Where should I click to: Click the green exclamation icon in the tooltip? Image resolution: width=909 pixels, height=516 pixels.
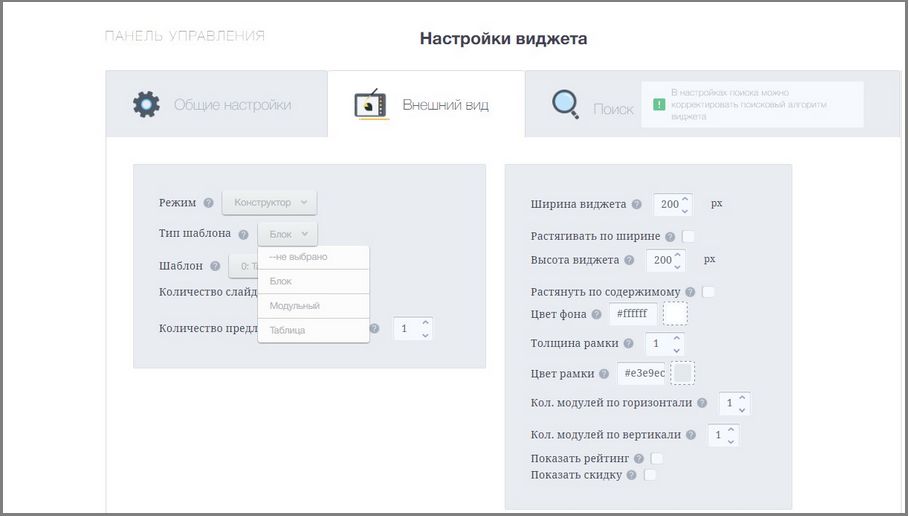pyautogui.click(x=659, y=104)
